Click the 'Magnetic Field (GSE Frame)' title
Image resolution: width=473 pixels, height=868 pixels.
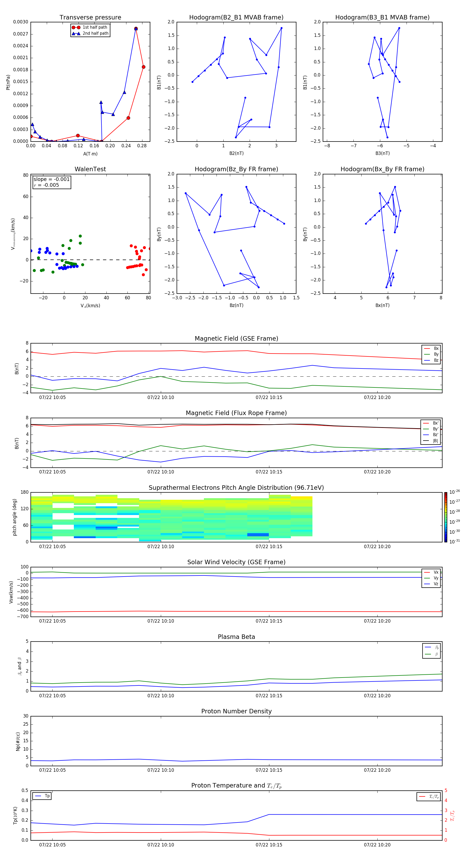point(236,339)
